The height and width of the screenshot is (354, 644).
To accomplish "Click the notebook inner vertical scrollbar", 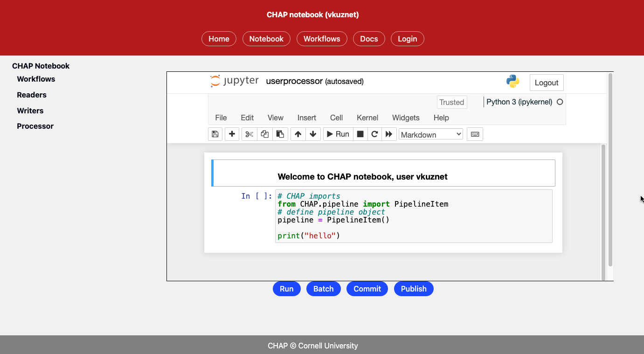I will click(603, 212).
